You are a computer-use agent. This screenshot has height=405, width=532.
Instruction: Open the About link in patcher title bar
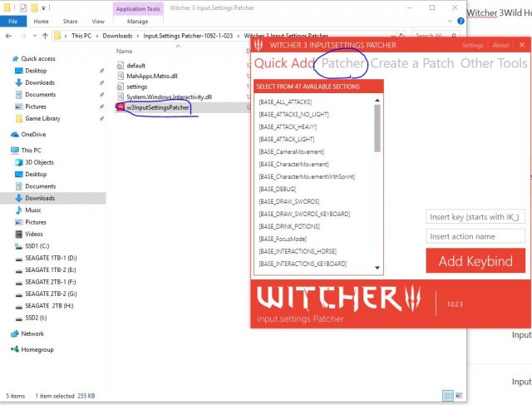click(500, 45)
